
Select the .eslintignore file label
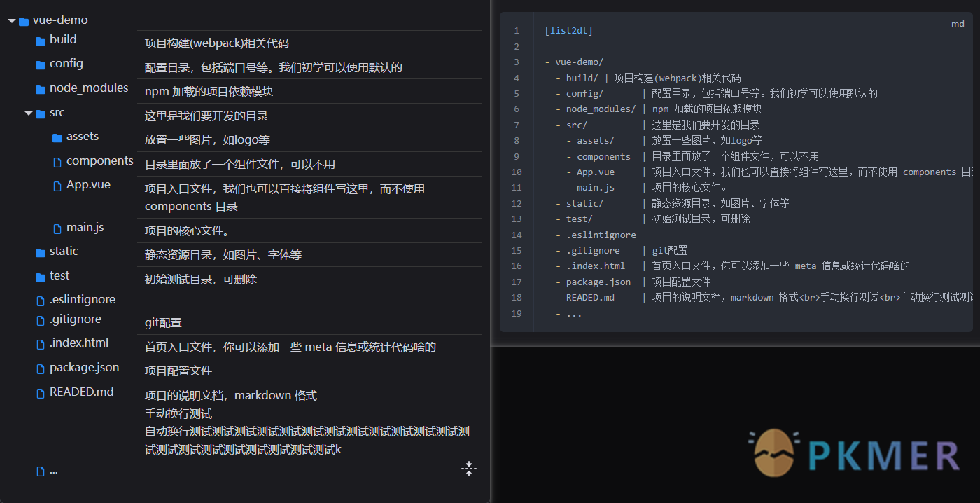(83, 300)
